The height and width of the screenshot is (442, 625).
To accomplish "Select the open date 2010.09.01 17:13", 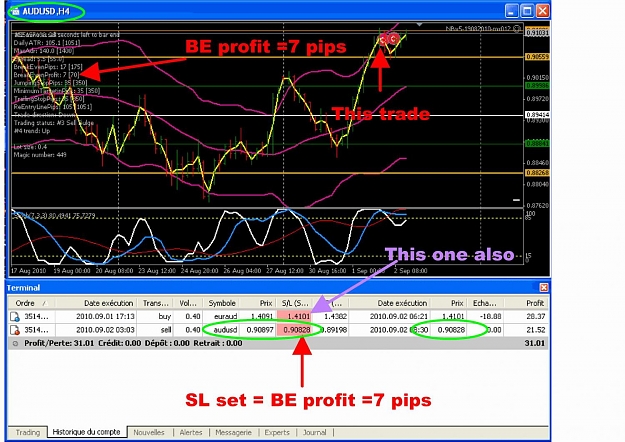I will coord(105,317).
